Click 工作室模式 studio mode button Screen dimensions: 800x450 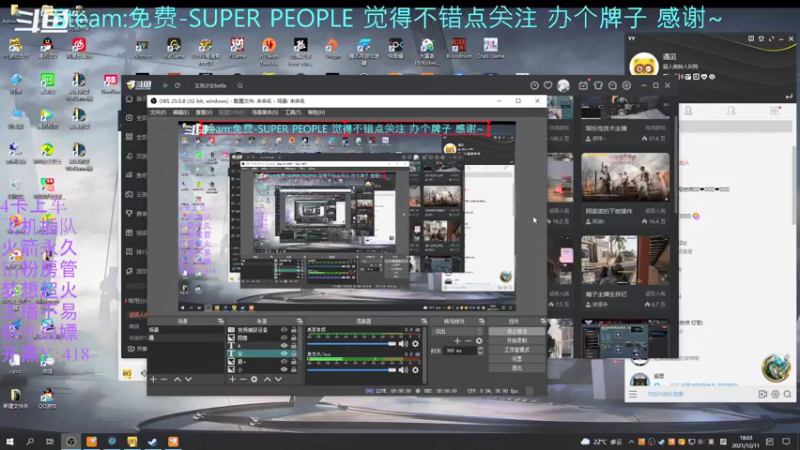(516, 349)
